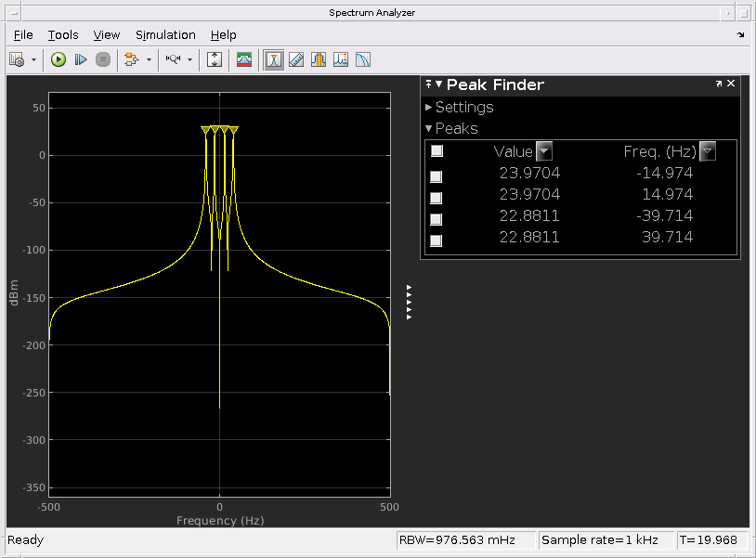Image resolution: width=756 pixels, height=558 pixels.
Task: Open the Value column sort dropdown
Action: [544, 151]
